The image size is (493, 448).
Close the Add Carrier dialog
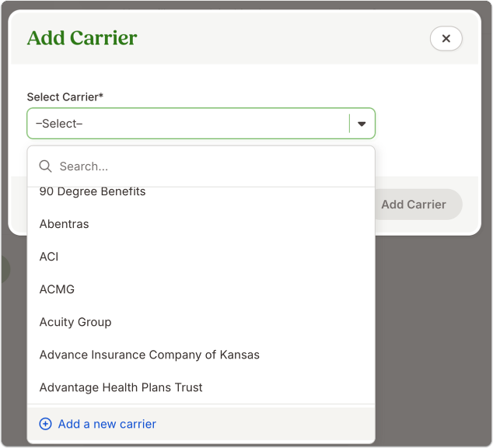point(446,38)
